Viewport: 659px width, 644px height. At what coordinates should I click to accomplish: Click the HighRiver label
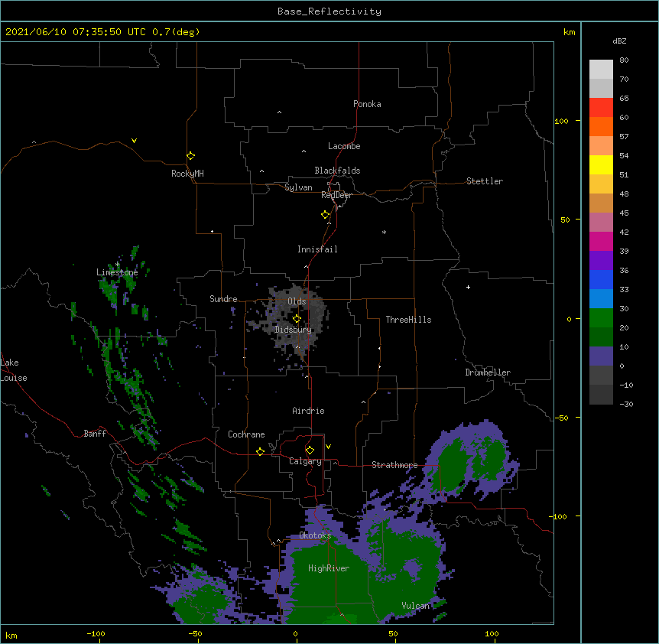[329, 568]
